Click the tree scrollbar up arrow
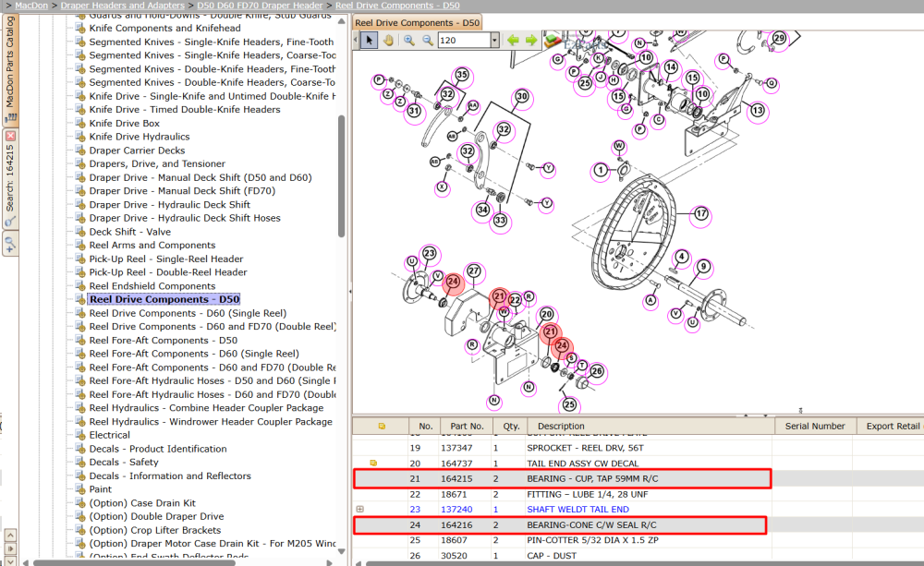 [341, 21]
